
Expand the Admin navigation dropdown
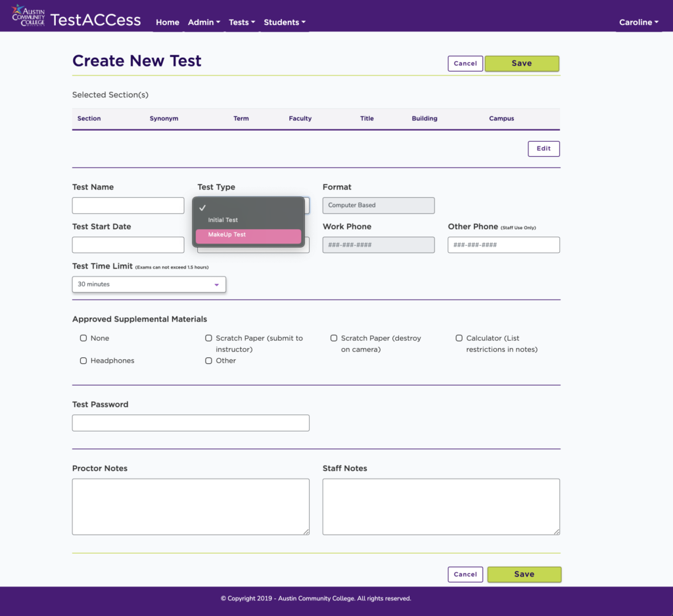click(x=204, y=22)
